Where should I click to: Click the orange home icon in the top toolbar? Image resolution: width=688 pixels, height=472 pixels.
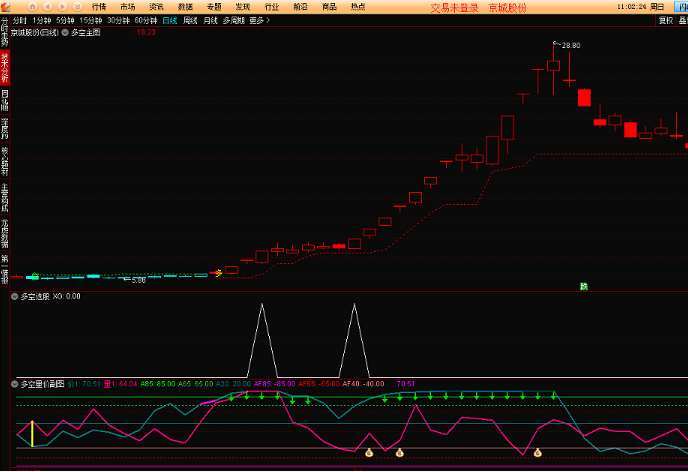[32, 6]
